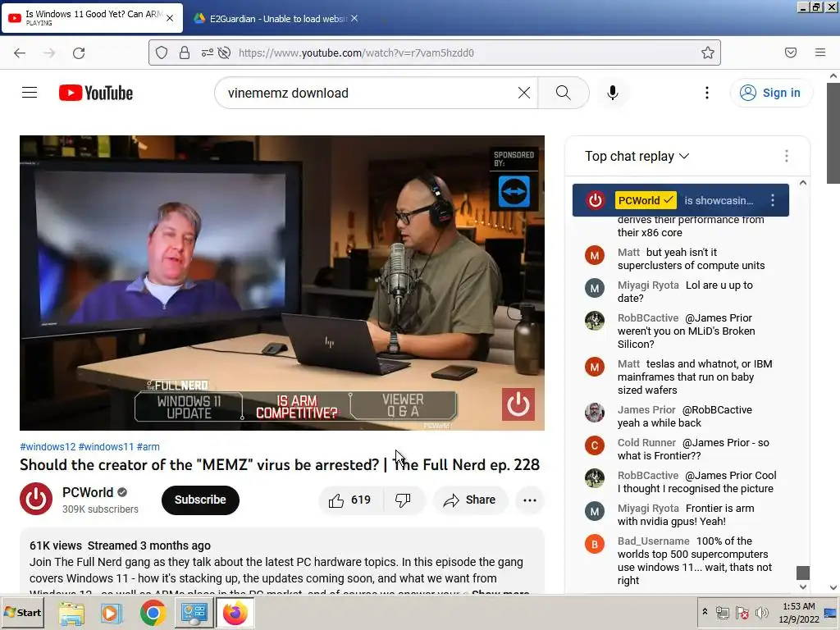This screenshot has height=630, width=840.
Task: Click the taskbar clock showing 1:53 AM
Action: click(x=799, y=612)
